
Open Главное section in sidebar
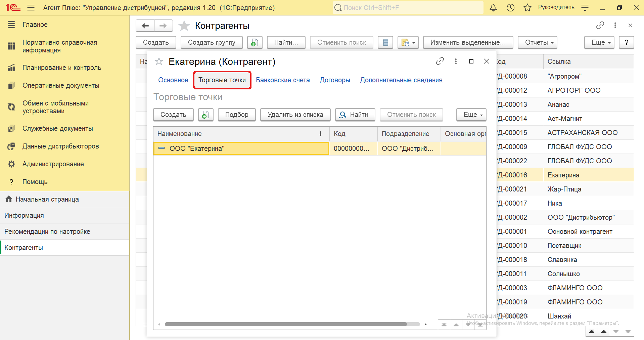click(x=64, y=25)
